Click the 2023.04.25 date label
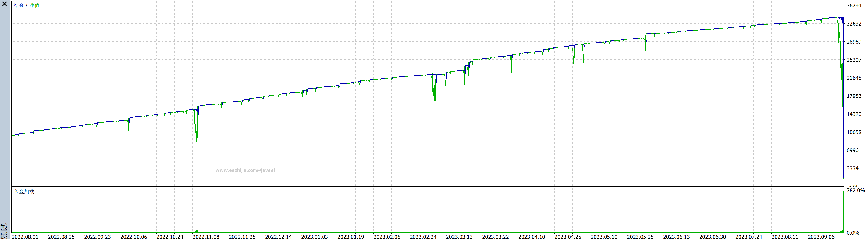 568,237
